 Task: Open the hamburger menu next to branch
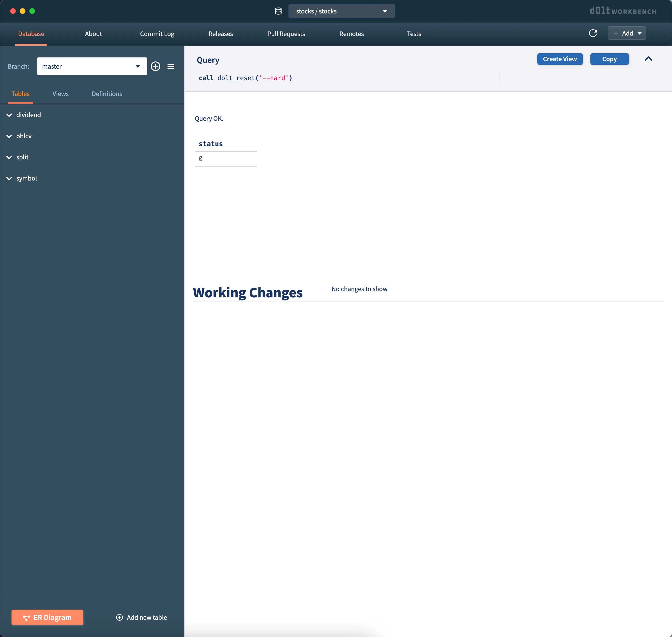(171, 66)
